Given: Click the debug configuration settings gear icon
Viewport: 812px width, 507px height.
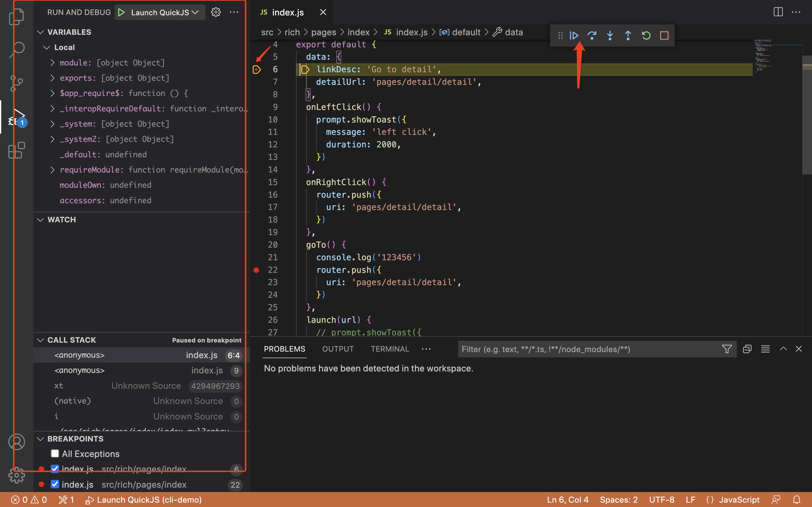Looking at the screenshot, I should (215, 12).
